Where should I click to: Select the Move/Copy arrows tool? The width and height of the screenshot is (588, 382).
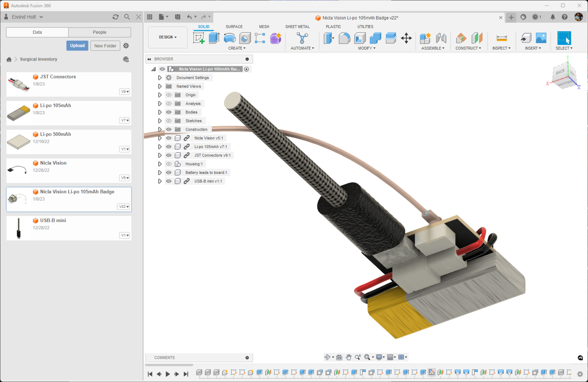tap(406, 38)
